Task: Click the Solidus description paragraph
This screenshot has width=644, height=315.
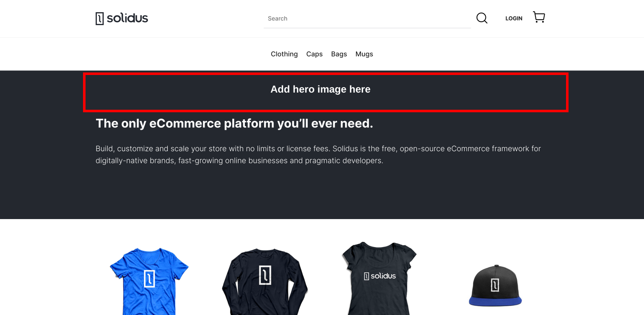Action: coord(319,155)
